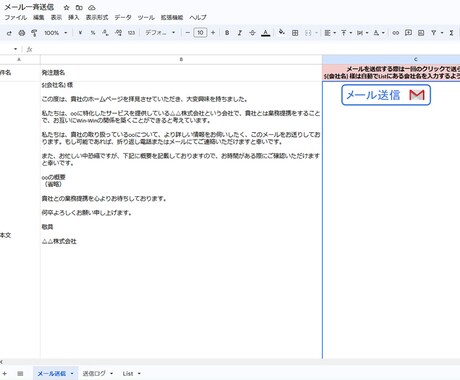Open the 挿入 menu
Viewport: 460px width, 380px height.
[x=74, y=17]
